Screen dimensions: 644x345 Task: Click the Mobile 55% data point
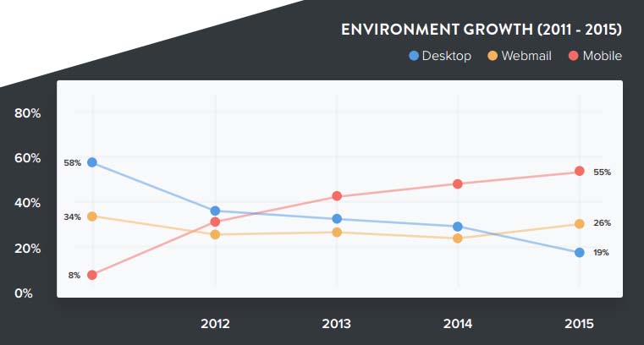coord(580,171)
